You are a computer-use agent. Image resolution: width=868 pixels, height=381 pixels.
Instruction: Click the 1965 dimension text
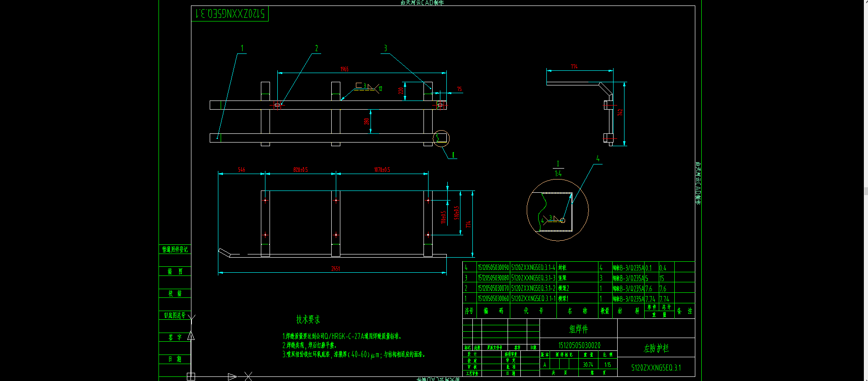(x=344, y=69)
